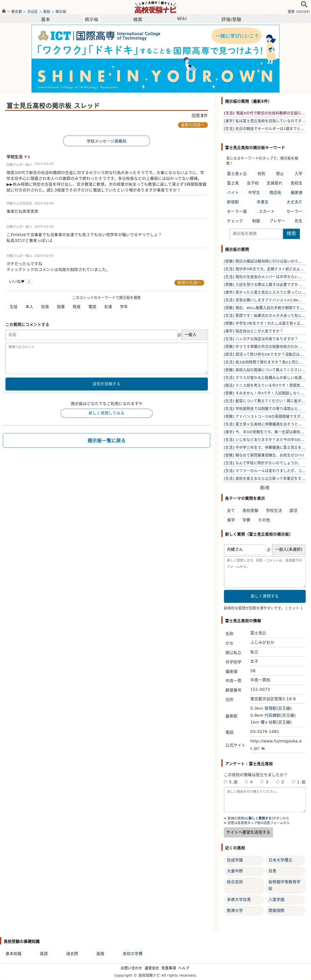Open 過去問 in footer basics
The image size is (311, 980).
click(x=72, y=954)
